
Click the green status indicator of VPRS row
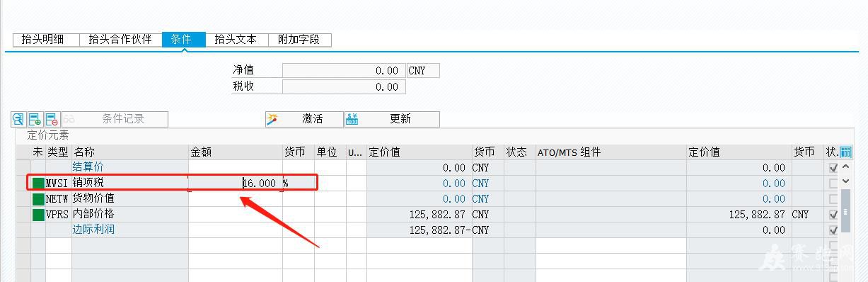38,215
